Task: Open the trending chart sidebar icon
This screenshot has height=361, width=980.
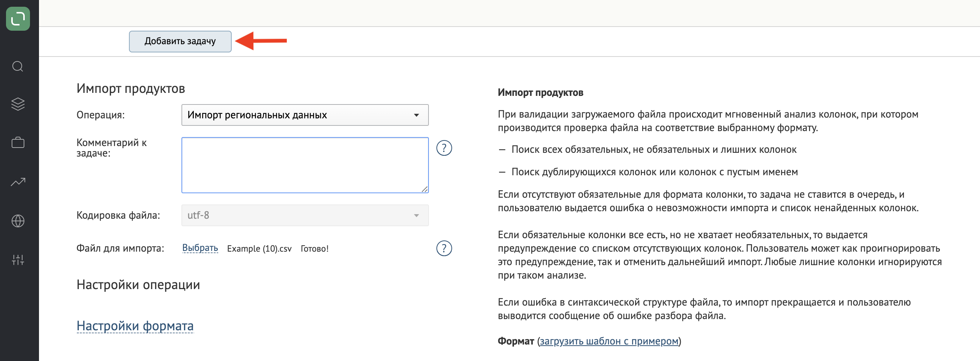Action: pos(18,182)
